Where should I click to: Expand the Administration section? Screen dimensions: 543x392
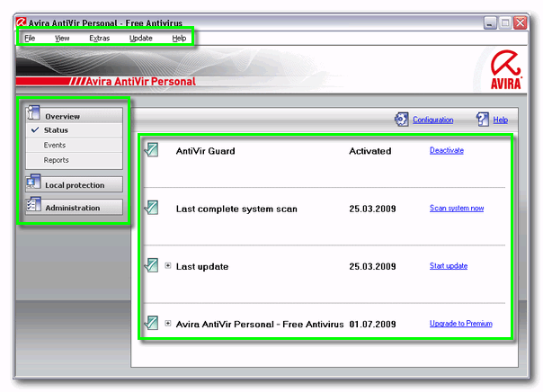(x=74, y=207)
